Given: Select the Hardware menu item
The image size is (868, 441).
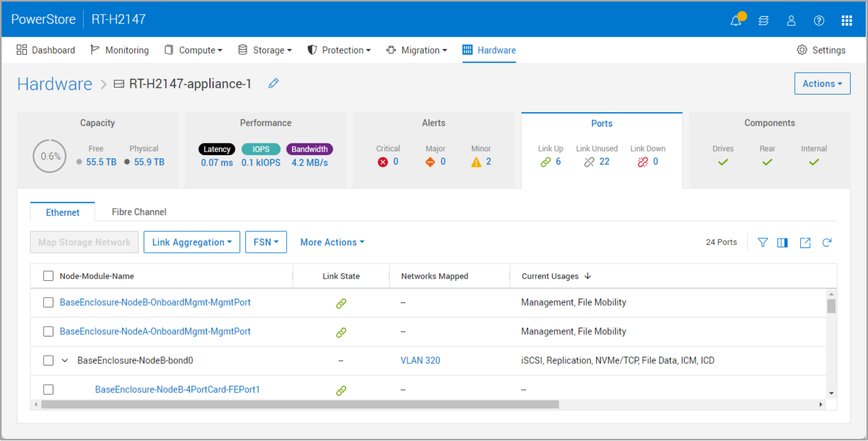Looking at the screenshot, I should [x=489, y=50].
